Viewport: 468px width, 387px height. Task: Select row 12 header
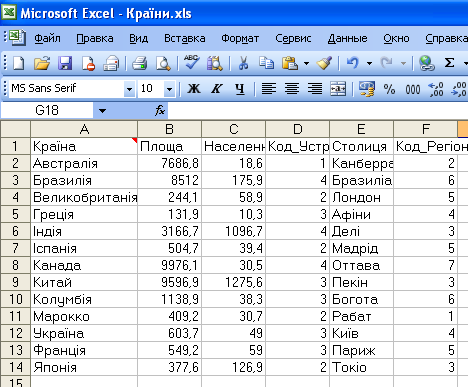(15, 333)
